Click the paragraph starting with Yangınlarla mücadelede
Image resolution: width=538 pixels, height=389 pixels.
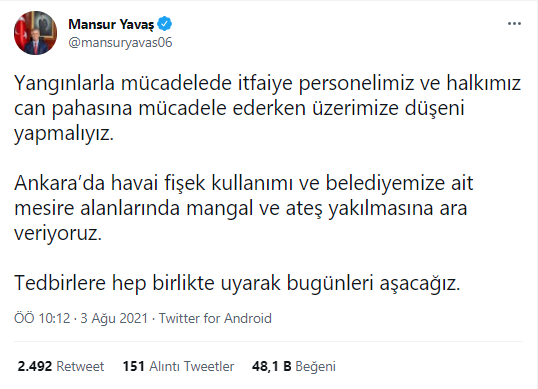coord(268,109)
